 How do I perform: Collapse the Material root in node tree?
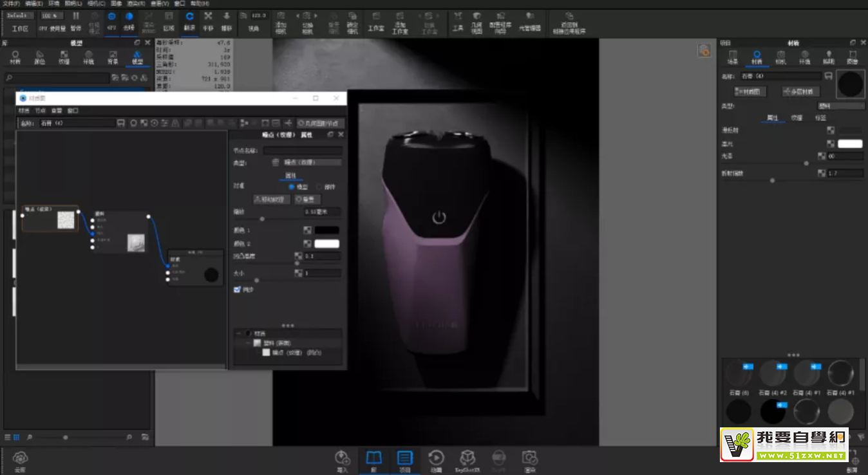coord(239,333)
